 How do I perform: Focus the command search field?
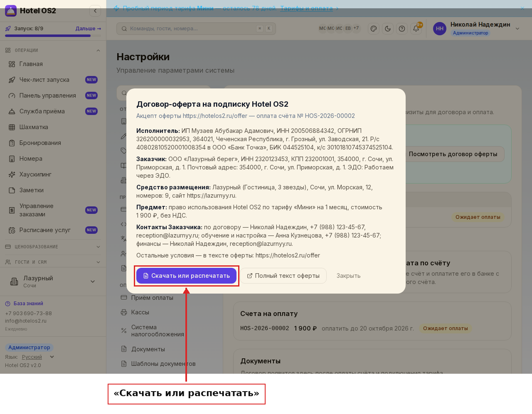point(196,29)
